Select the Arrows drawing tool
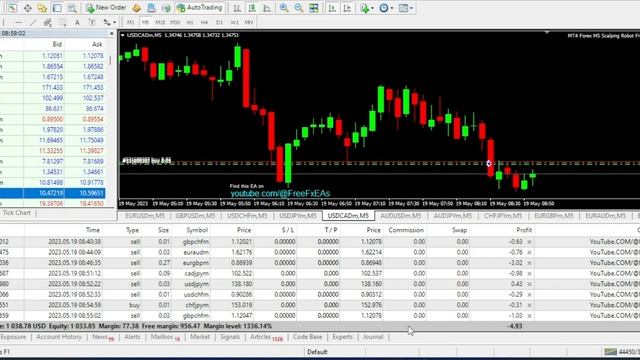 107,22
